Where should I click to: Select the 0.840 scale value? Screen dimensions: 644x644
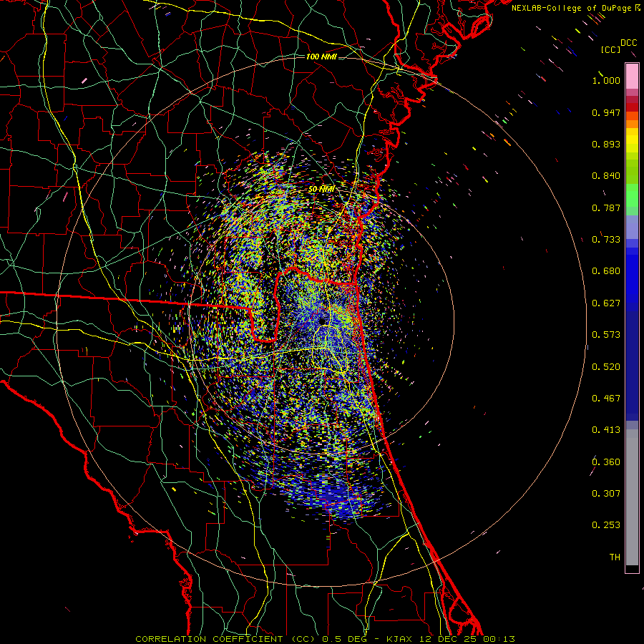point(606,176)
